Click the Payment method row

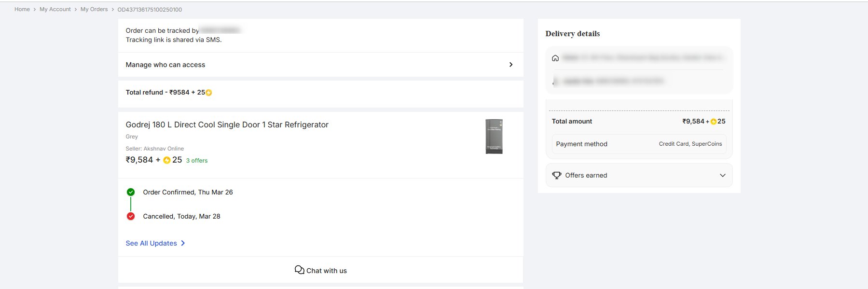coord(639,144)
